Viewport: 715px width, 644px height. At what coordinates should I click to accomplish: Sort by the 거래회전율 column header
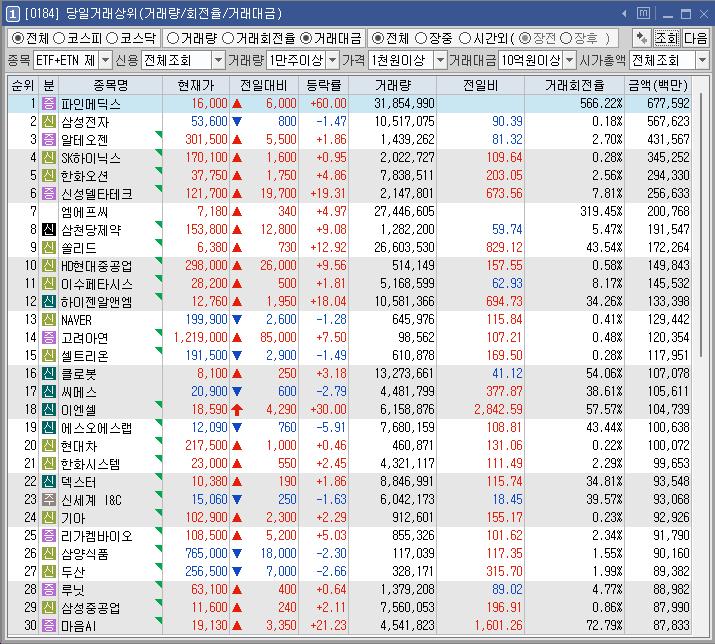574,85
